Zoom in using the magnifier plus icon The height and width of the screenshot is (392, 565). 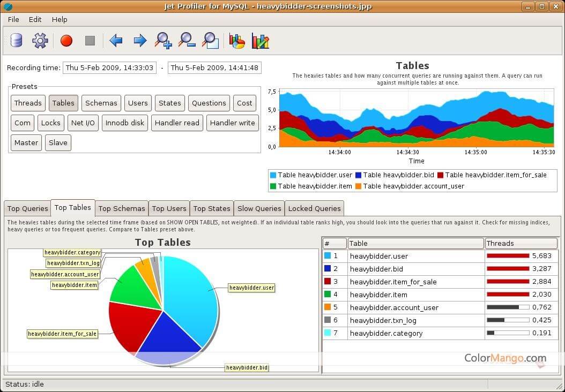coord(163,41)
